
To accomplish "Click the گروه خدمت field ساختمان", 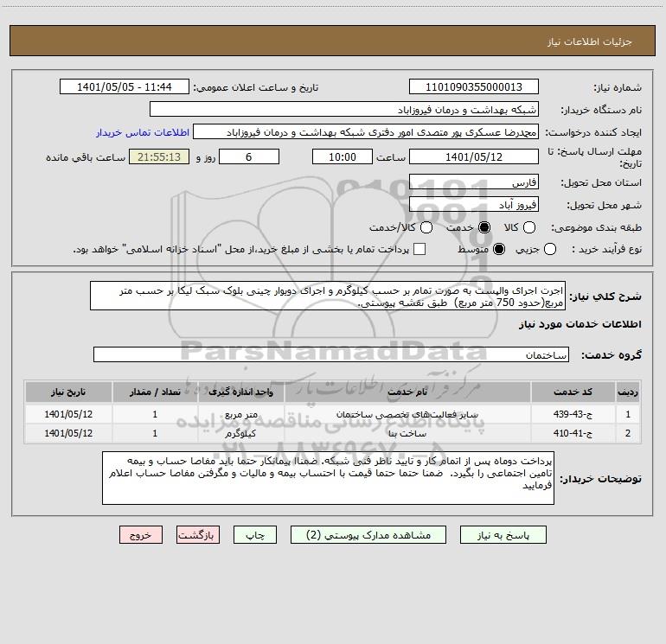I will point(331,354).
